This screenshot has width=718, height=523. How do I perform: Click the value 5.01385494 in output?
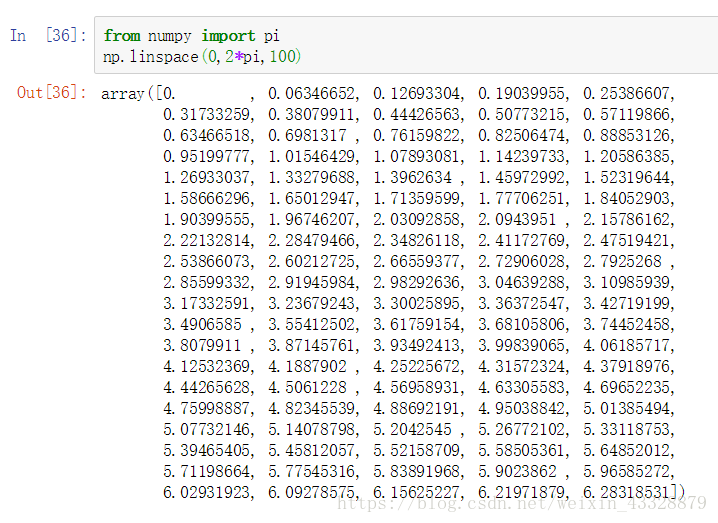pos(626,409)
